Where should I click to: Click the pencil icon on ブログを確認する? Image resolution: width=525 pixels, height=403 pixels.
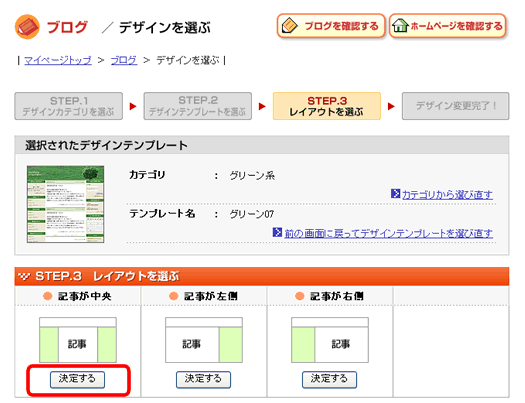pyautogui.click(x=290, y=26)
